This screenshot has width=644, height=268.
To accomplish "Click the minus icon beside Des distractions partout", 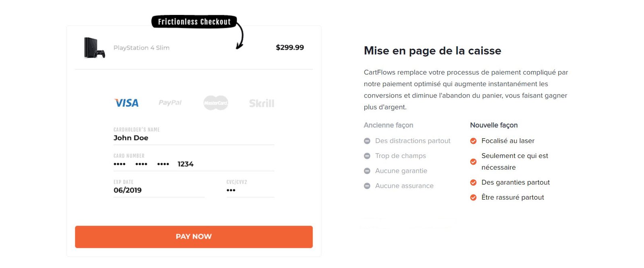I will pos(367,141).
